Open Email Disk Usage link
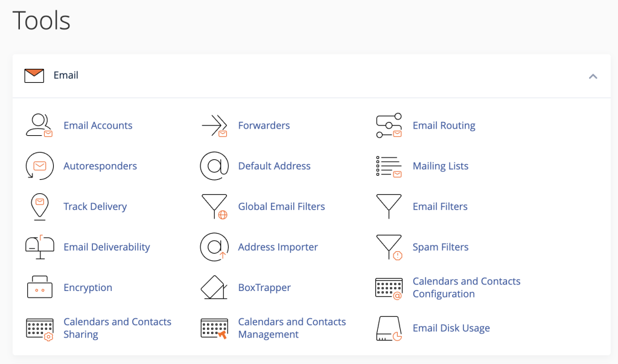Viewport: 618px width, 364px height. click(451, 328)
